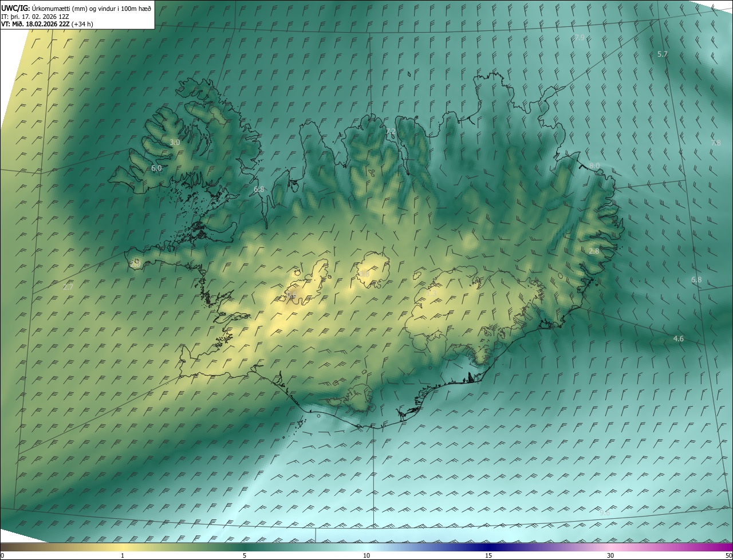Click the 4.6 value on the map
Image resolution: width=733 pixels, height=560 pixels.
[x=678, y=338]
